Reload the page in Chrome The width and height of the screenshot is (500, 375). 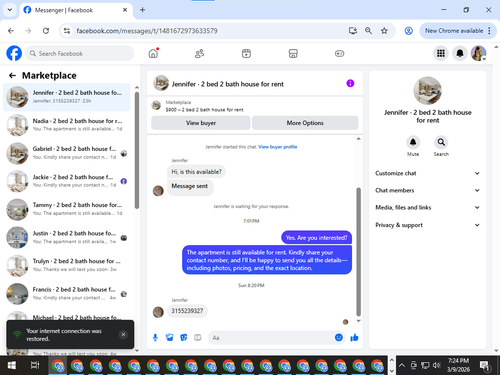46,31
